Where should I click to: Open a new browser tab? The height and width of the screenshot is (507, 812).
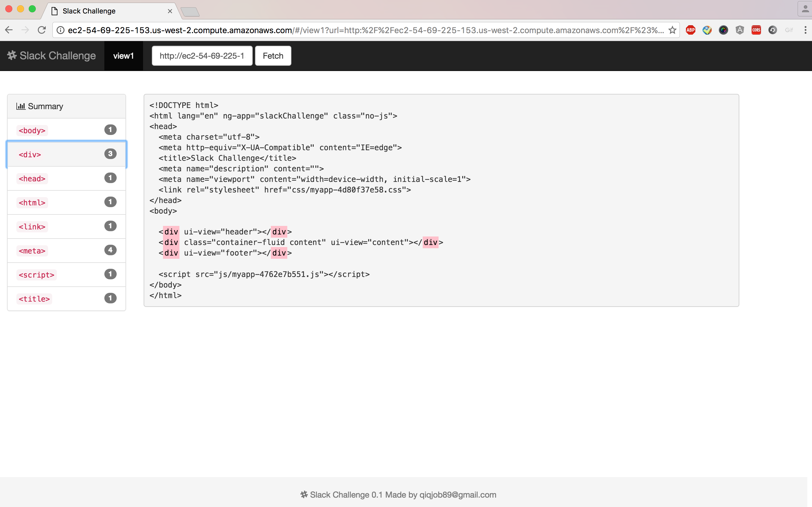tap(190, 12)
